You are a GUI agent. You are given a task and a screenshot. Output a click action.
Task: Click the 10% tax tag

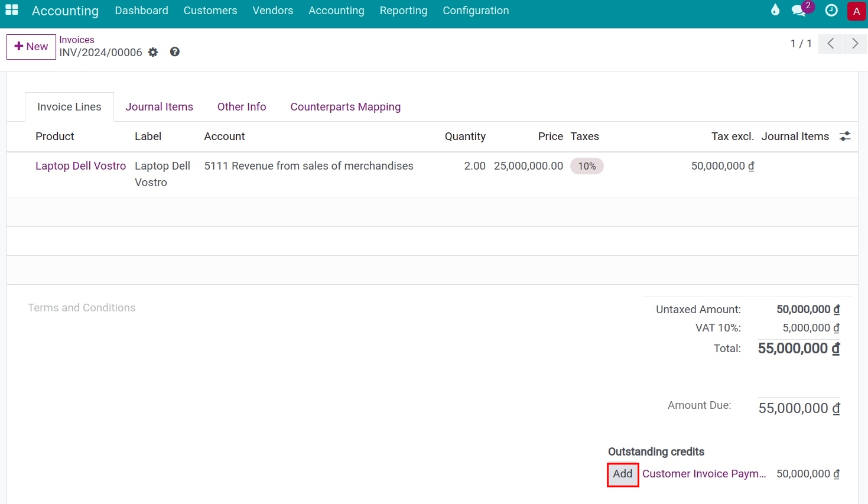tap(587, 166)
